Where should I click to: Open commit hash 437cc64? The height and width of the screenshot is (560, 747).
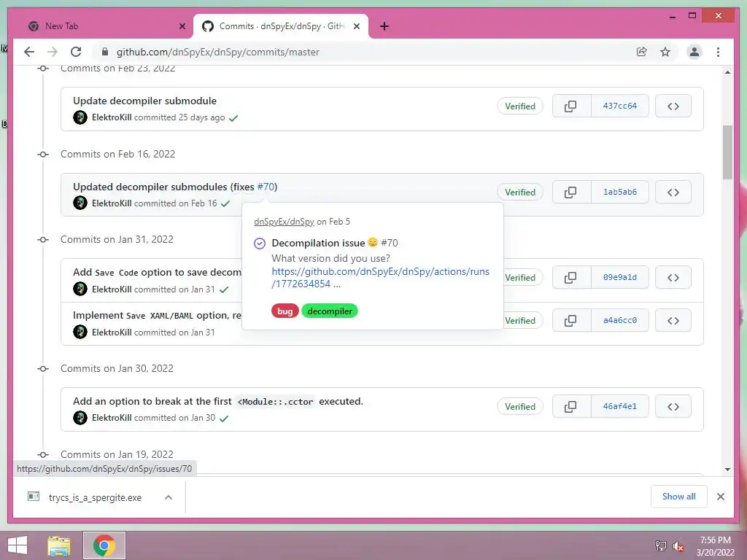[x=620, y=106]
